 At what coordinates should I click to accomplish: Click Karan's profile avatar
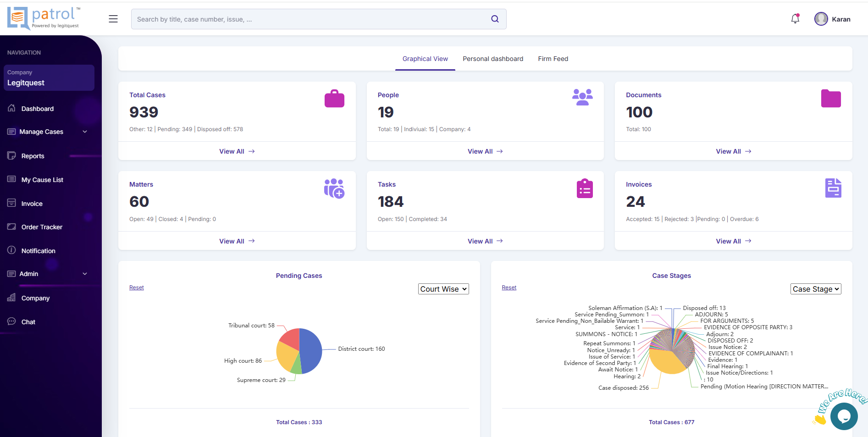pos(821,19)
